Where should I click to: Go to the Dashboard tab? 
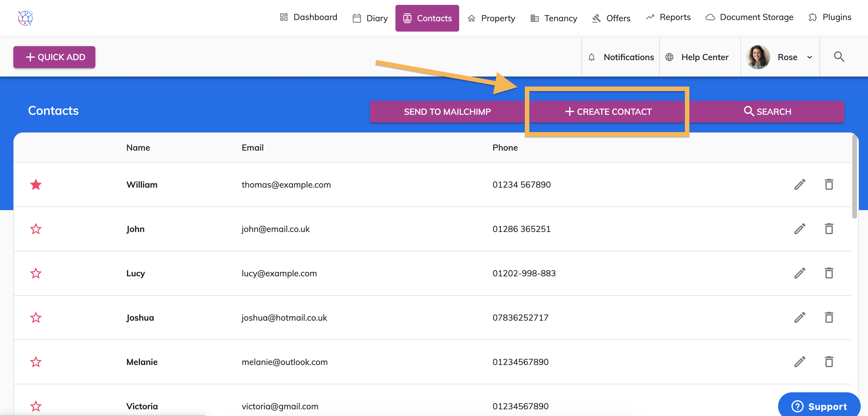coord(308,17)
